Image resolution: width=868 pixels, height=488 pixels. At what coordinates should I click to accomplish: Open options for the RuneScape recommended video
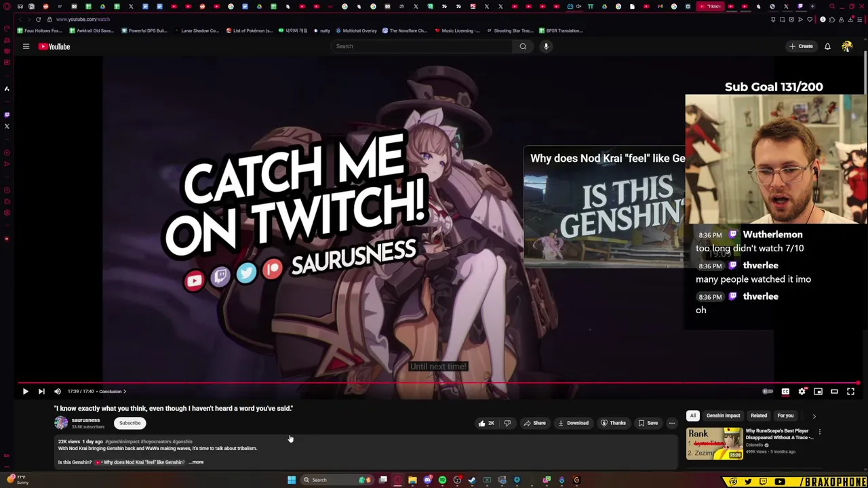click(x=819, y=432)
